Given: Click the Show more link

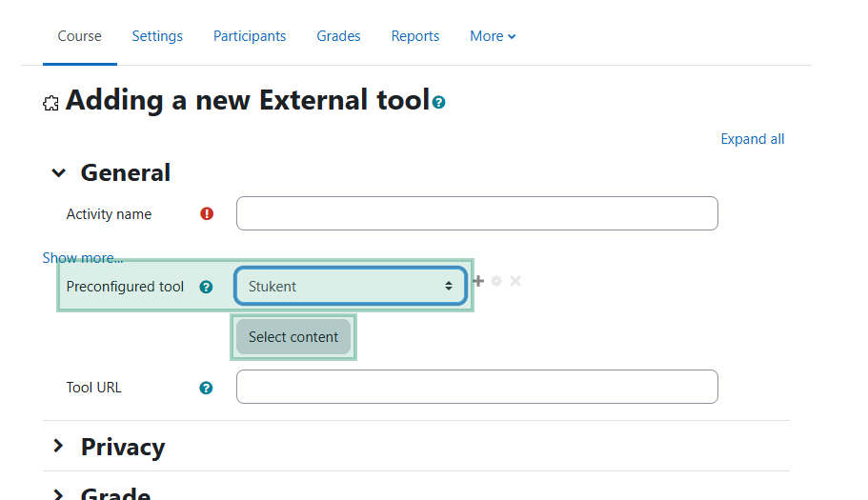Looking at the screenshot, I should (83, 258).
